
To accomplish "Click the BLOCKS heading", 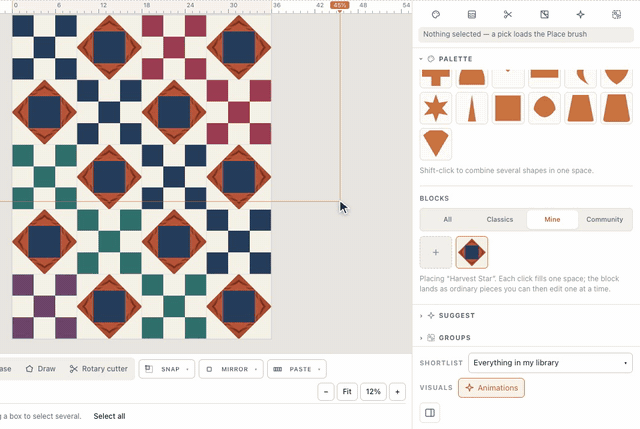I will tap(434, 198).
